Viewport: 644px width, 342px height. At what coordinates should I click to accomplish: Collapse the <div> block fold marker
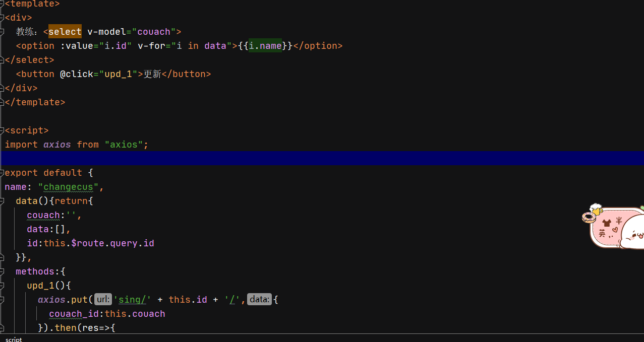coord(2,18)
